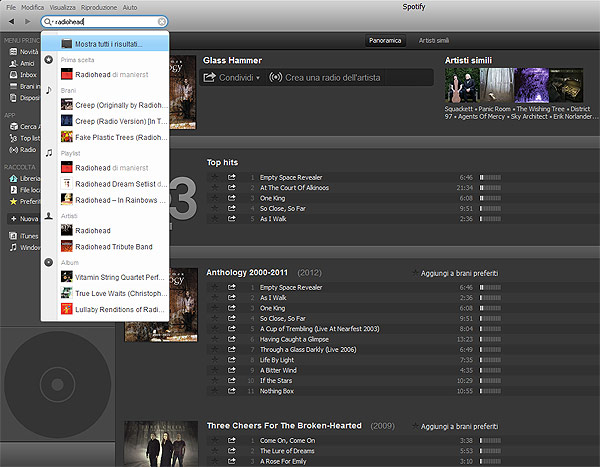600x467 pixels.
Task: Star At The Court Of Alkinoos in Top hits
Action: pos(214,187)
